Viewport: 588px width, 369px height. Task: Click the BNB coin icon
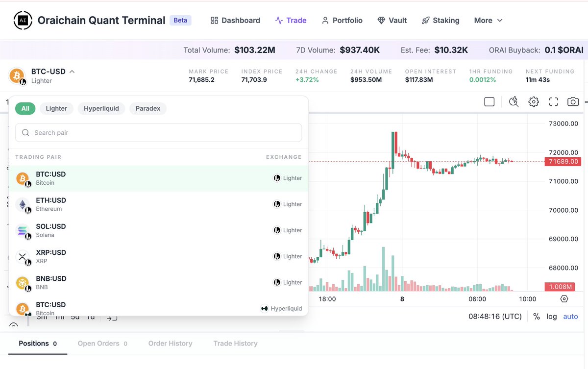pos(23,282)
